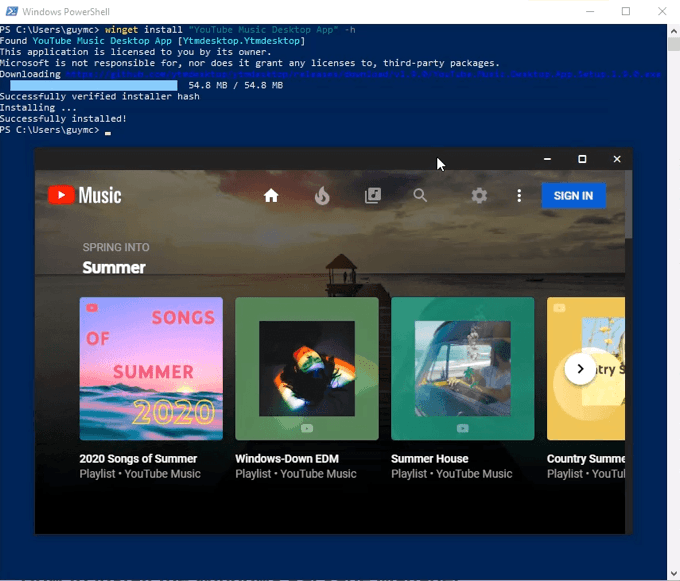Minimize the YouTube Music app window
Viewport: 680px width, 581px height.
(x=547, y=159)
